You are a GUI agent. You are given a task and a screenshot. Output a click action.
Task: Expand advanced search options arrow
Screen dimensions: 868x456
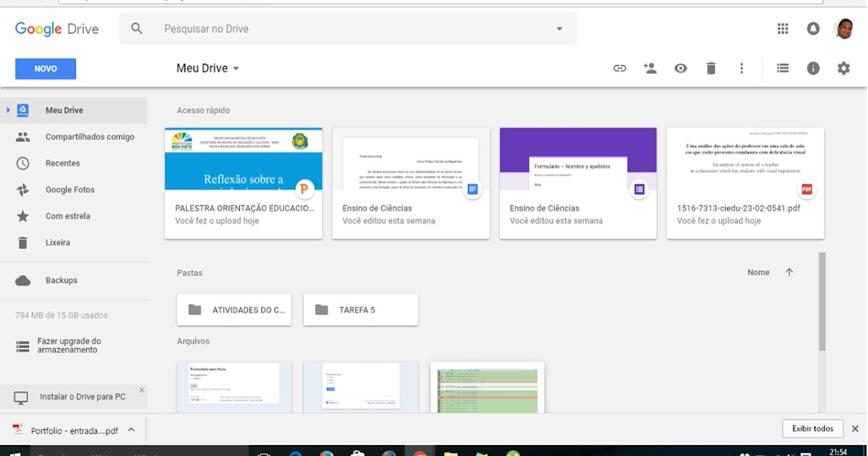click(x=559, y=28)
